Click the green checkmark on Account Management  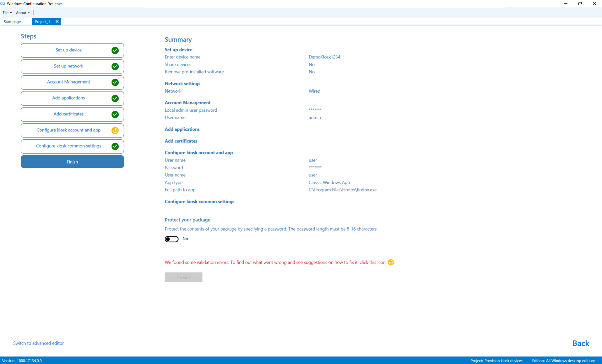coord(115,82)
